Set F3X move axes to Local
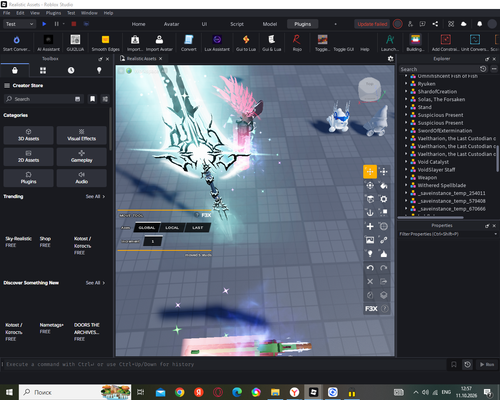The image size is (500, 400). [172, 228]
